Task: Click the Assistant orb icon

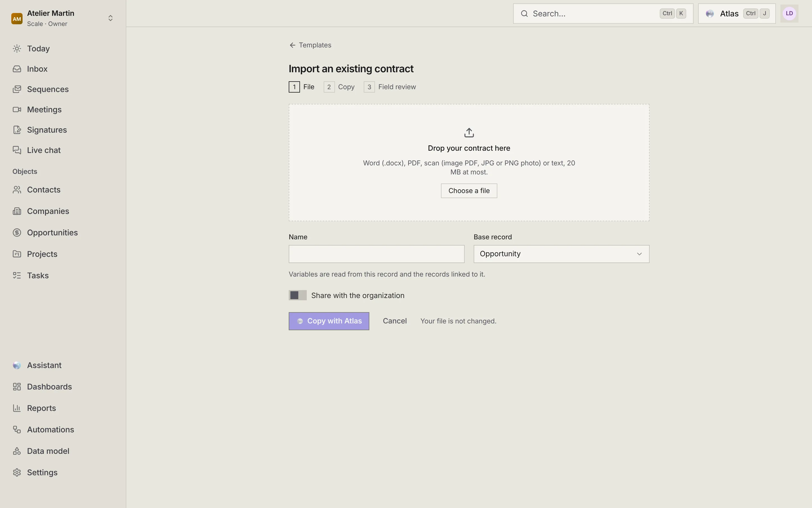Action: point(17,365)
